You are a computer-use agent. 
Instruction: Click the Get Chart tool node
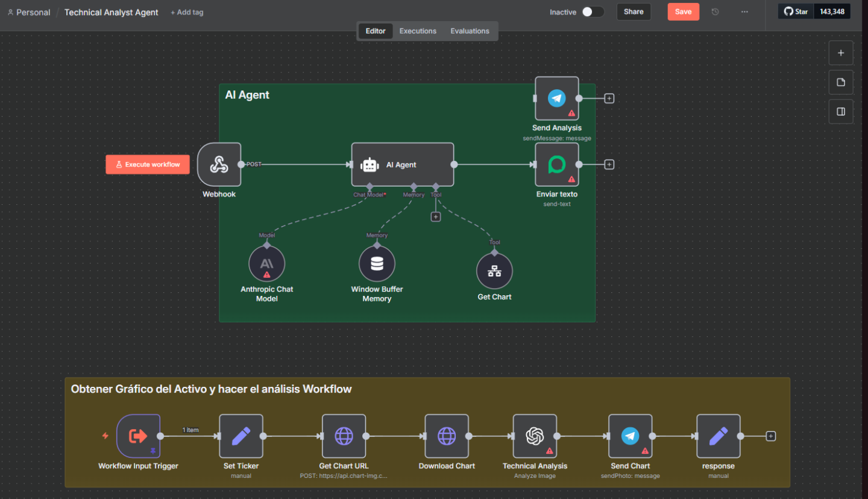point(494,271)
